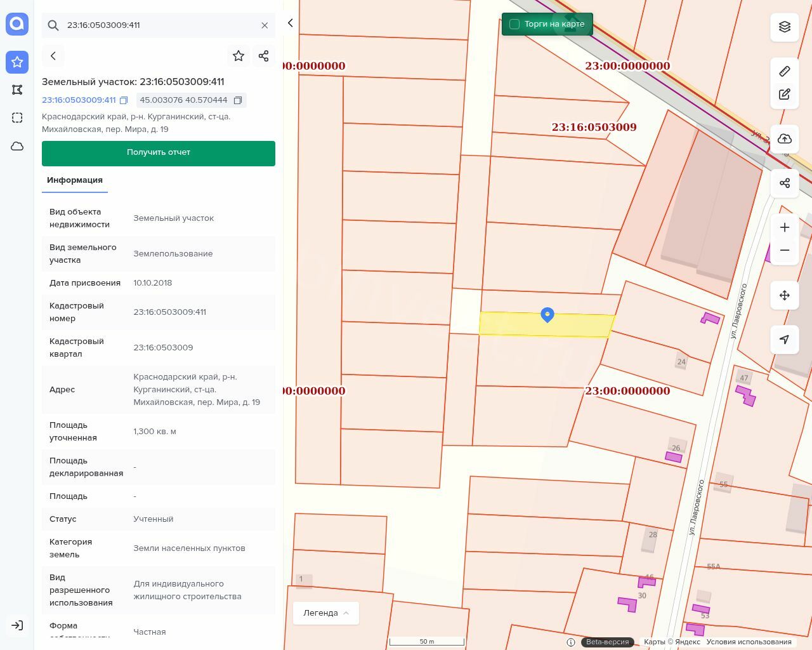Share the map via right toolbar icon
The image size is (812, 650).
785,183
